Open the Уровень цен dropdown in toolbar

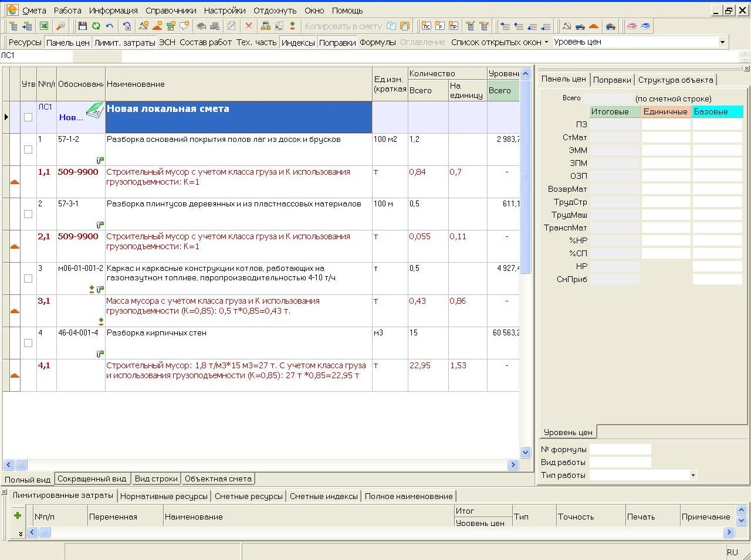click(x=722, y=42)
